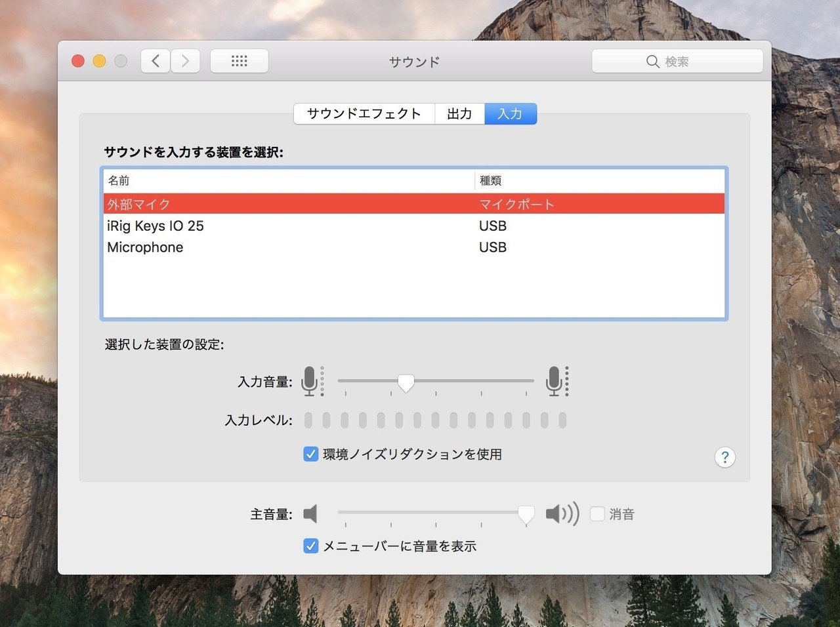
Task: Click the 名前 column header
Action: [119, 180]
